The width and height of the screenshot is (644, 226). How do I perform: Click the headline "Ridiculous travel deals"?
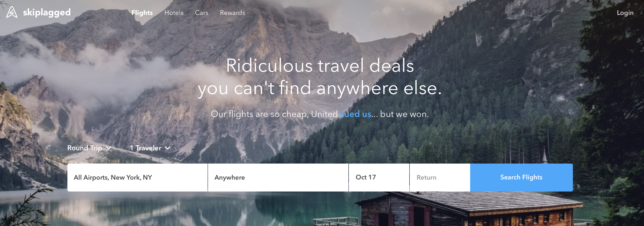(320, 66)
